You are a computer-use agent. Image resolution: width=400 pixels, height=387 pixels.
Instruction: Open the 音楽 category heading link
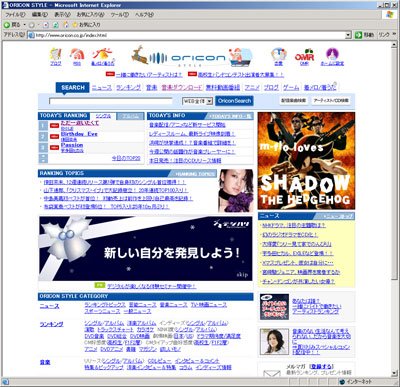(x=45, y=362)
